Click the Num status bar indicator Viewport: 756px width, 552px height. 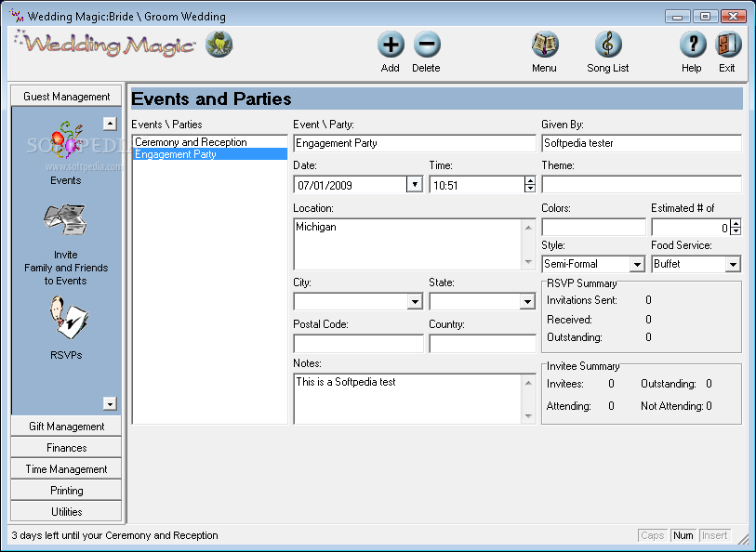[683, 535]
